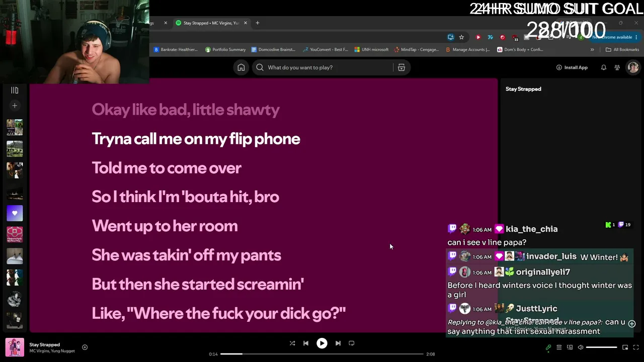Open the MindTap - Cengage bookmark
Viewport: 644px width, 362px height.
tap(417, 49)
